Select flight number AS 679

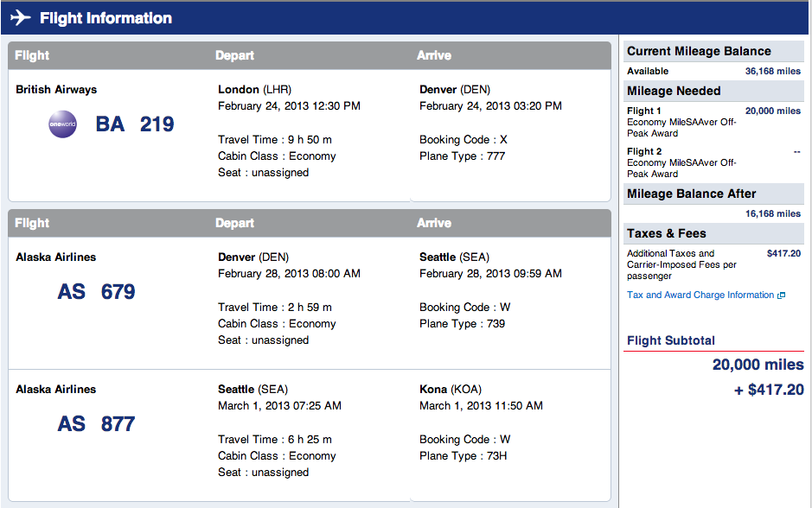(96, 292)
